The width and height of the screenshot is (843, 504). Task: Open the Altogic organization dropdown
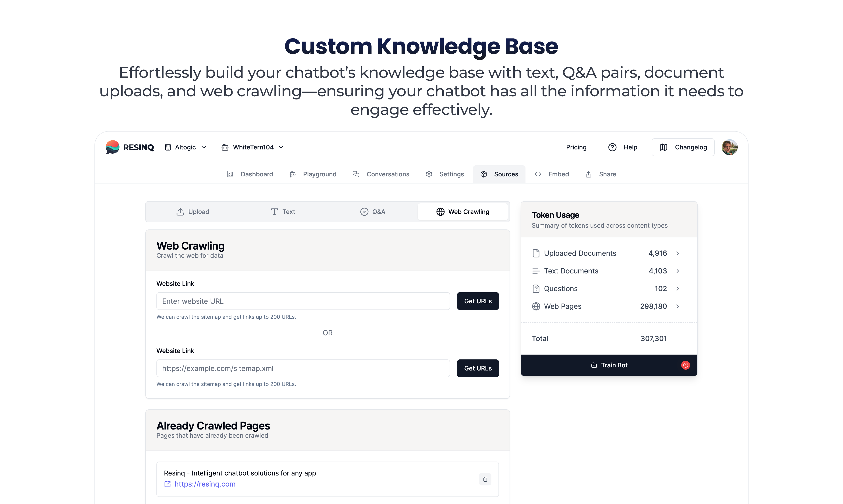(x=186, y=147)
